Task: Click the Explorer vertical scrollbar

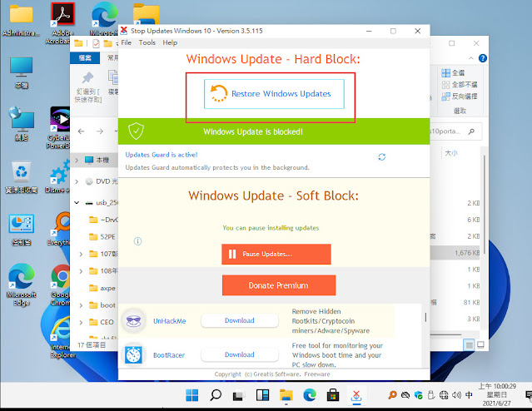Action: [485, 205]
